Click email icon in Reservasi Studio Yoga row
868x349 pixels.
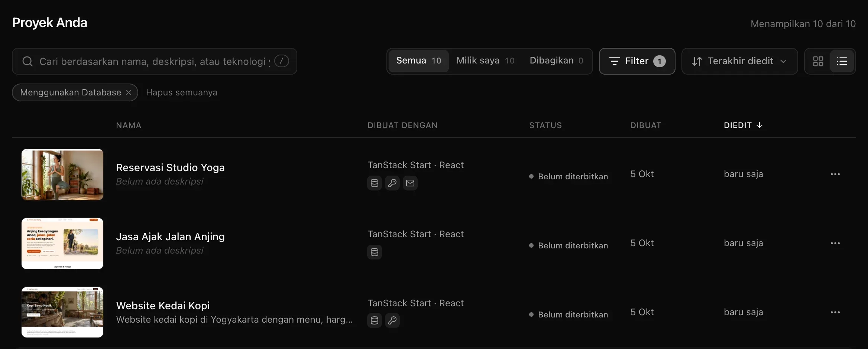click(x=410, y=183)
